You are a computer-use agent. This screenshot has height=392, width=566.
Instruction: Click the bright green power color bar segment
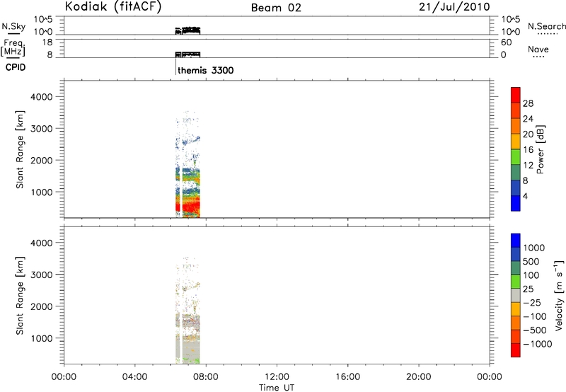pyautogui.click(x=516, y=156)
